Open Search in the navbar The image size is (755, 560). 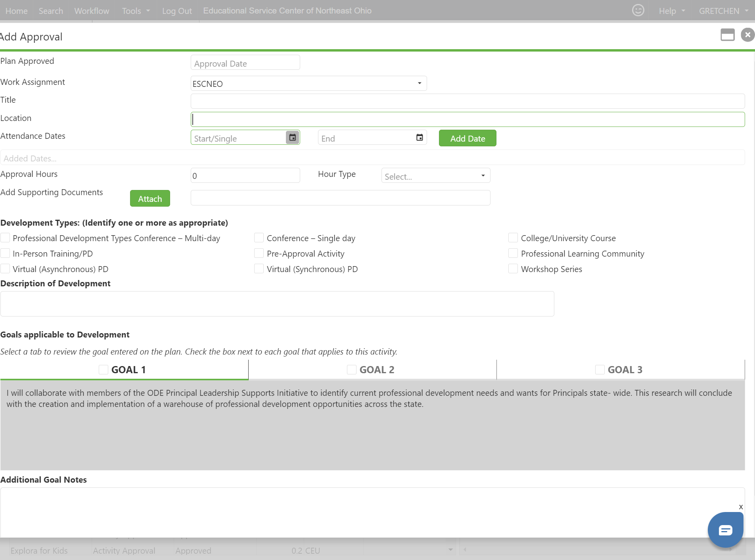(51, 11)
